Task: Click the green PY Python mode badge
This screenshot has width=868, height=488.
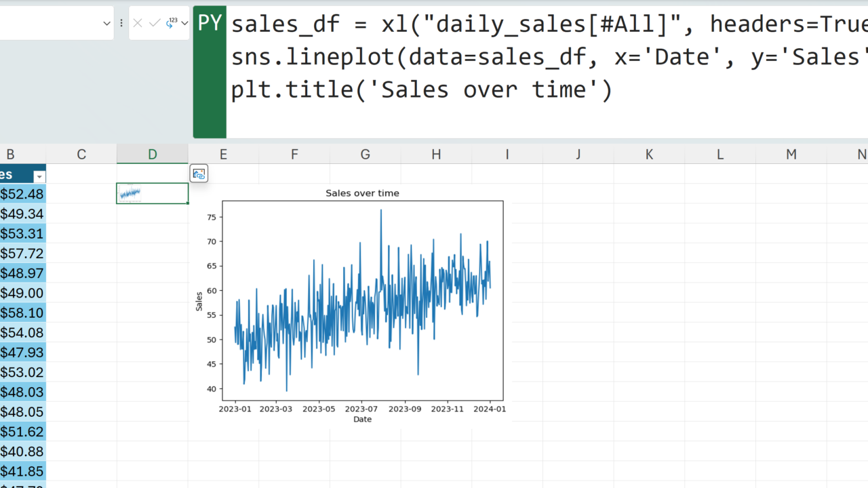Action: pyautogui.click(x=210, y=72)
